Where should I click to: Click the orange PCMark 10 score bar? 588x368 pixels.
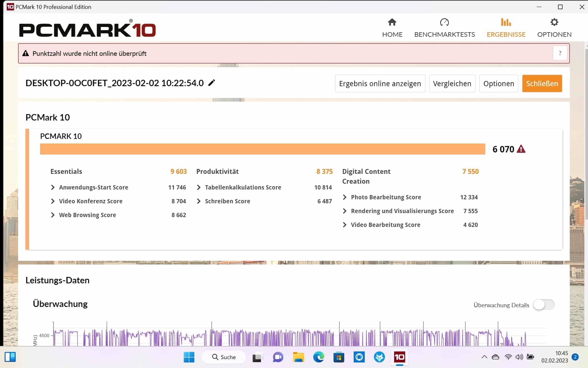[262, 149]
